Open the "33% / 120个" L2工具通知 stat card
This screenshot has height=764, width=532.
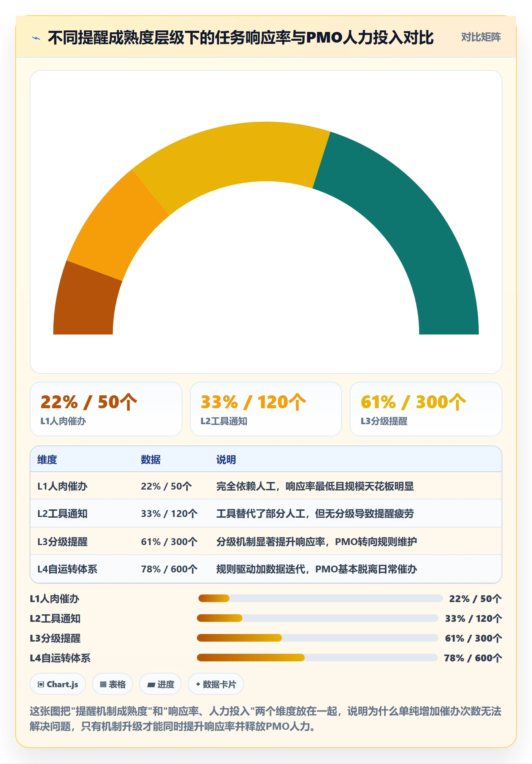pos(266,409)
